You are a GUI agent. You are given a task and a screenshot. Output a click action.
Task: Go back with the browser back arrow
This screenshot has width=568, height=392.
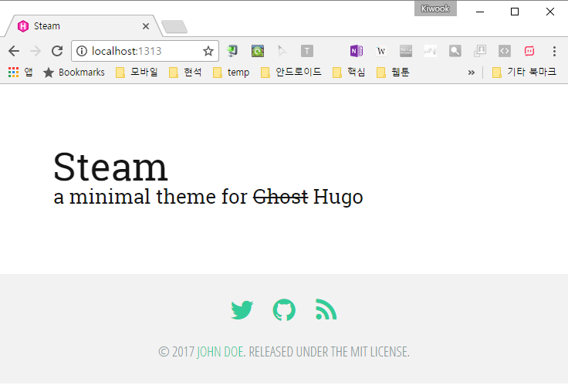(14, 51)
